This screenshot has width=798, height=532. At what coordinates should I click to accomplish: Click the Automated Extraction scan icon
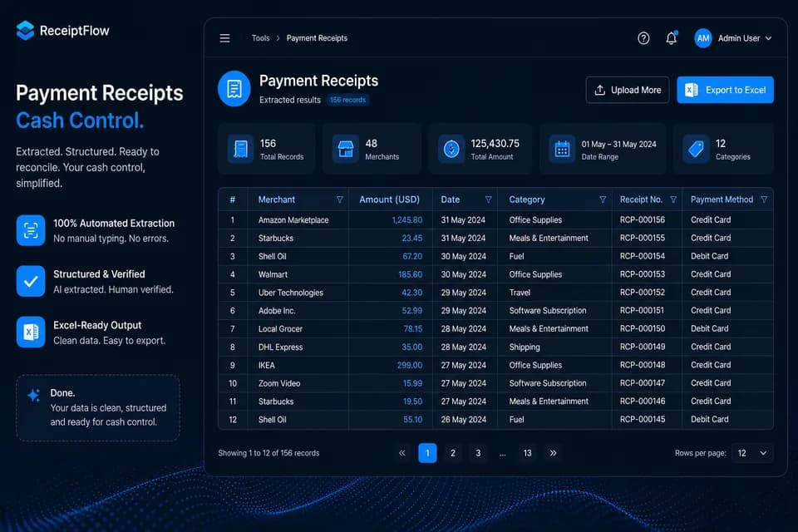31,230
